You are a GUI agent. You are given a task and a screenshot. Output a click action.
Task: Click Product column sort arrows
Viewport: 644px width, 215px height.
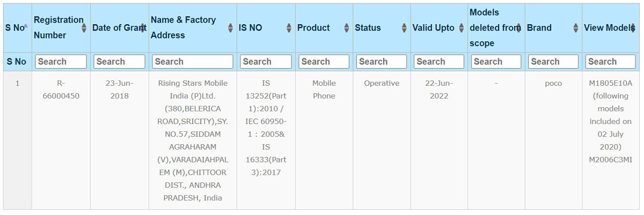click(x=347, y=28)
